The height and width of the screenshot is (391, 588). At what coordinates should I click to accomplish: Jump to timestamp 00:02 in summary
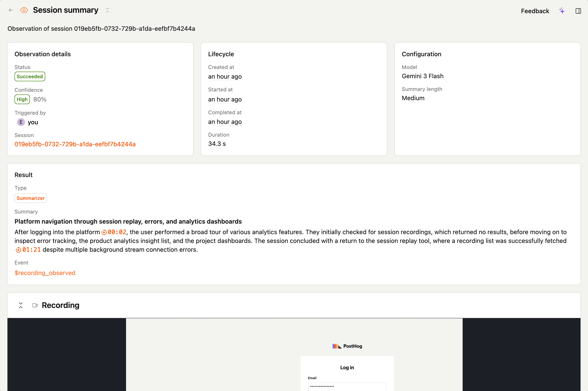114,232
